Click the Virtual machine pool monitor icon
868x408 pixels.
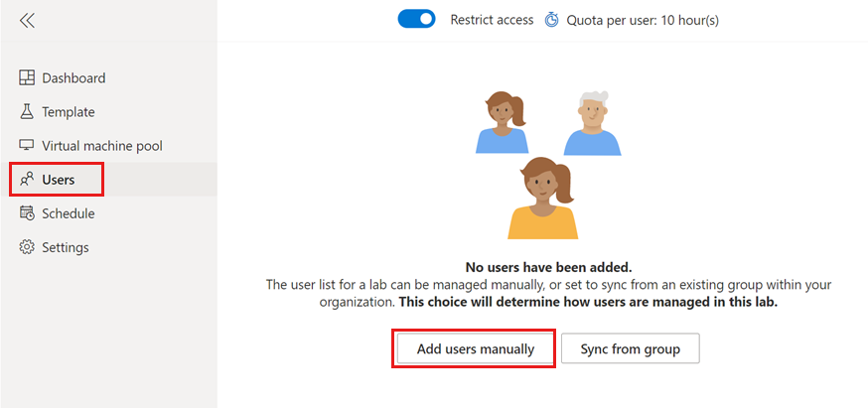click(27, 146)
